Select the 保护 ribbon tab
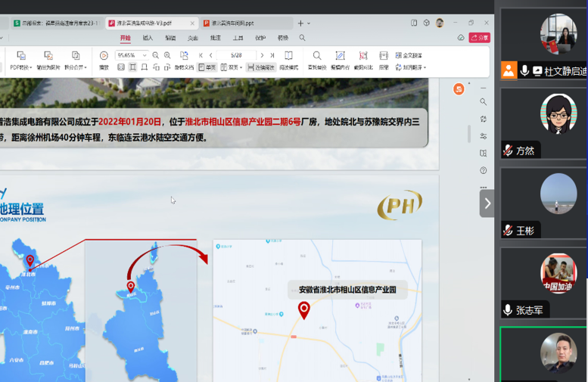 pyautogui.click(x=260, y=38)
